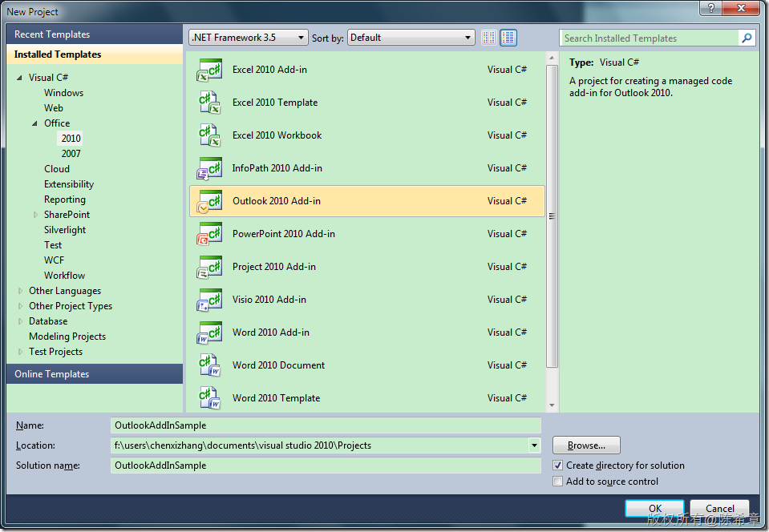Select the WCF category
Screen dimensions: 769x532
coord(54,260)
